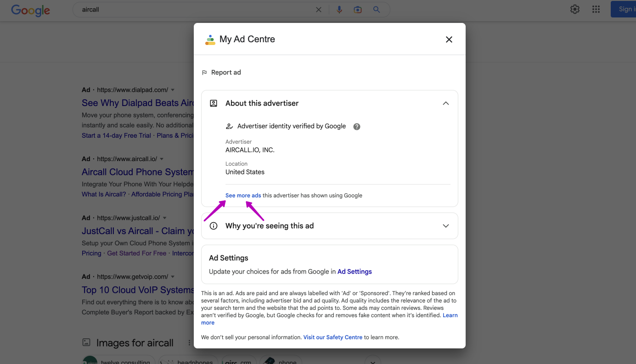Open the Google apps grid

[x=596, y=9]
